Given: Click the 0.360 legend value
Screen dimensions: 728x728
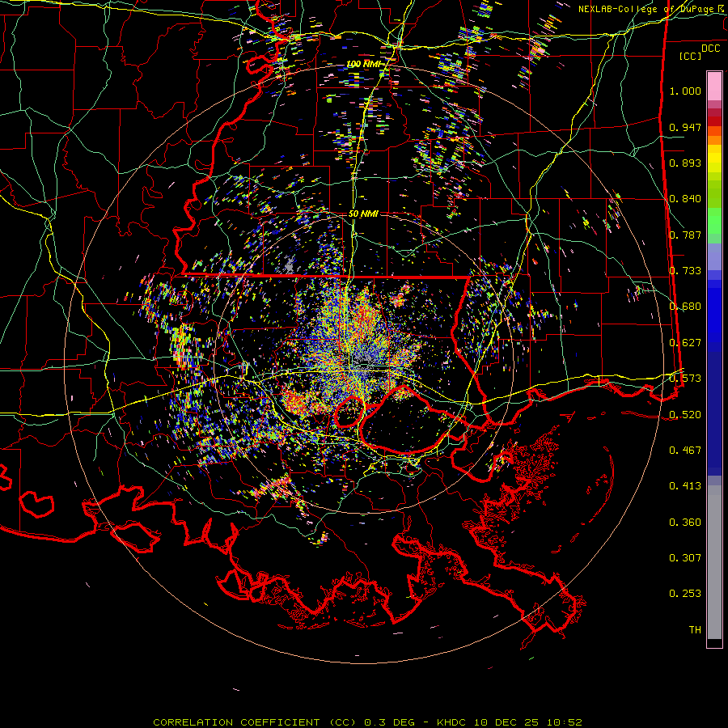Looking at the screenshot, I should (685, 523).
